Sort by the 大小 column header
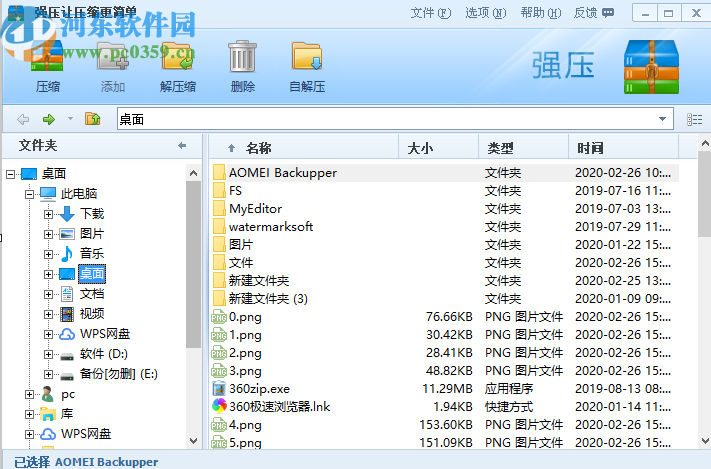The height and width of the screenshot is (469, 711). coord(438,147)
